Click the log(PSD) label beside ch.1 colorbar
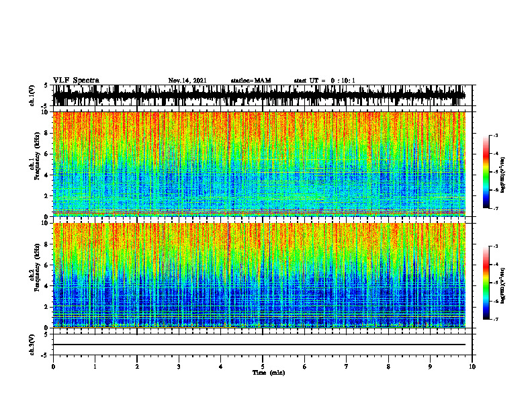The height and width of the screenshot is (411, 532). coord(502,175)
